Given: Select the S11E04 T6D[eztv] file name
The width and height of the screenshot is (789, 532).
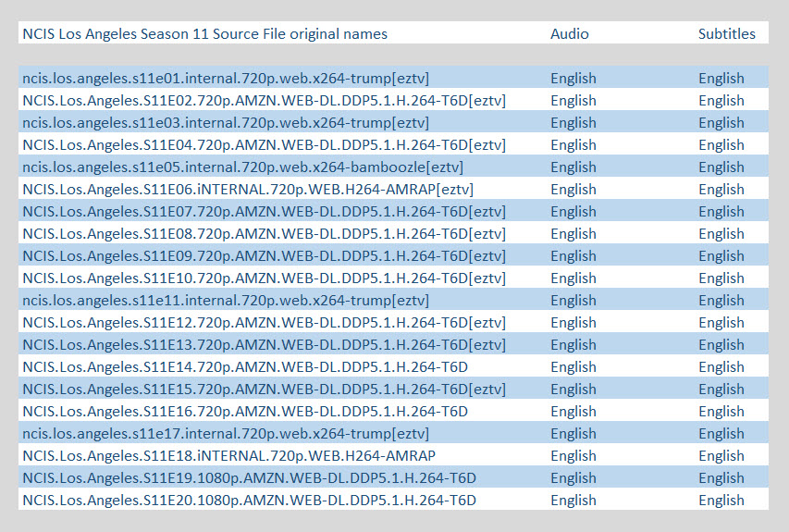Looking at the screenshot, I should [265, 145].
